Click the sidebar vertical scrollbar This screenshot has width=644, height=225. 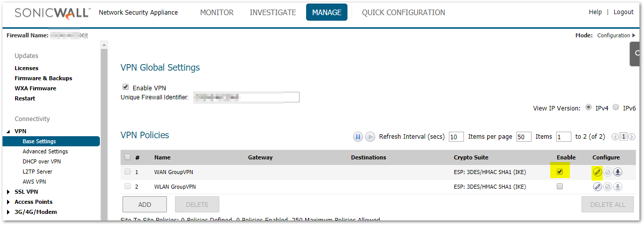pyautogui.click(x=104, y=131)
